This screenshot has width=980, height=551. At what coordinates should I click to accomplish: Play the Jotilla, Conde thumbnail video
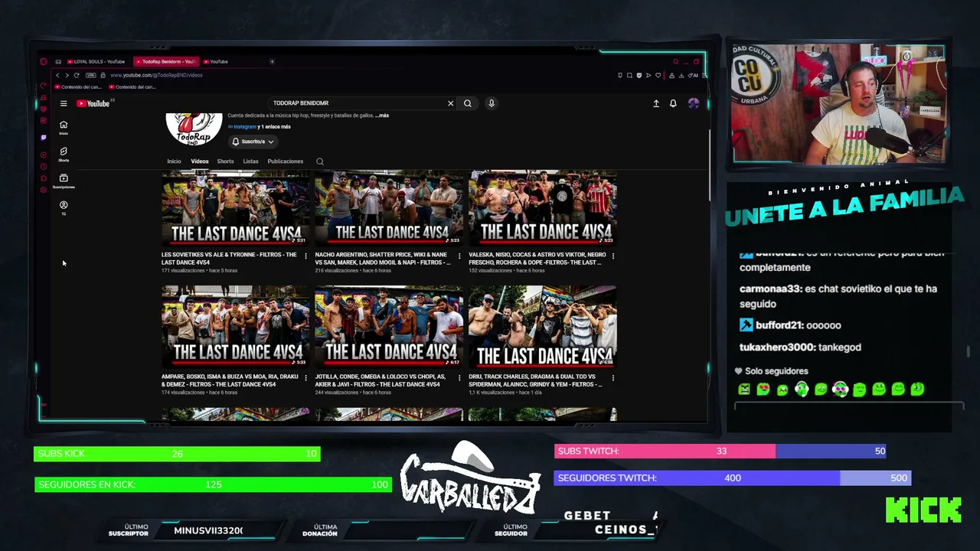click(x=389, y=327)
